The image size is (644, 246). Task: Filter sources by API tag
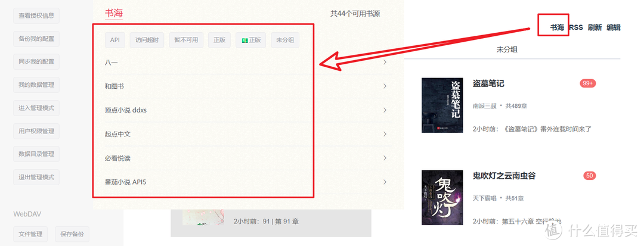(115, 40)
